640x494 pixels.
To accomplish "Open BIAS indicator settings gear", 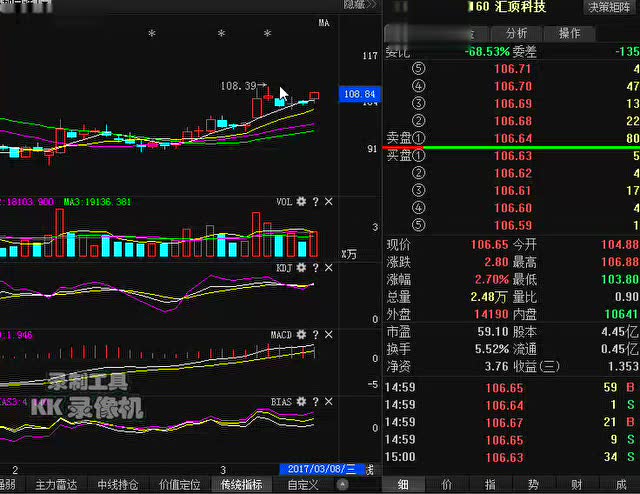I will pos(301,401).
